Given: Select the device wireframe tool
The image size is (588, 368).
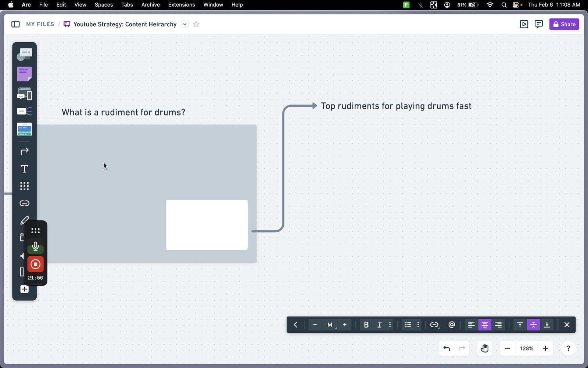Looking at the screenshot, I should 24,94.
